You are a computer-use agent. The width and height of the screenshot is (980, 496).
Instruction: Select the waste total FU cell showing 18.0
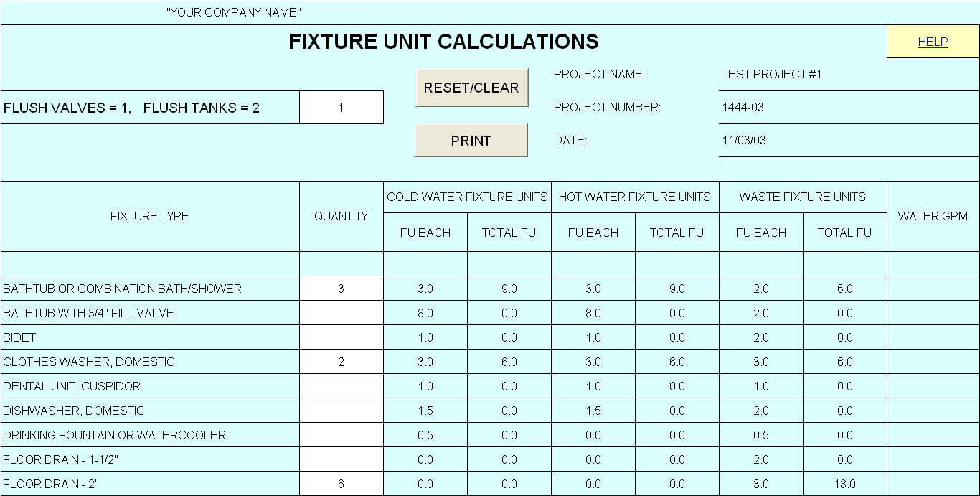(845, 484)
